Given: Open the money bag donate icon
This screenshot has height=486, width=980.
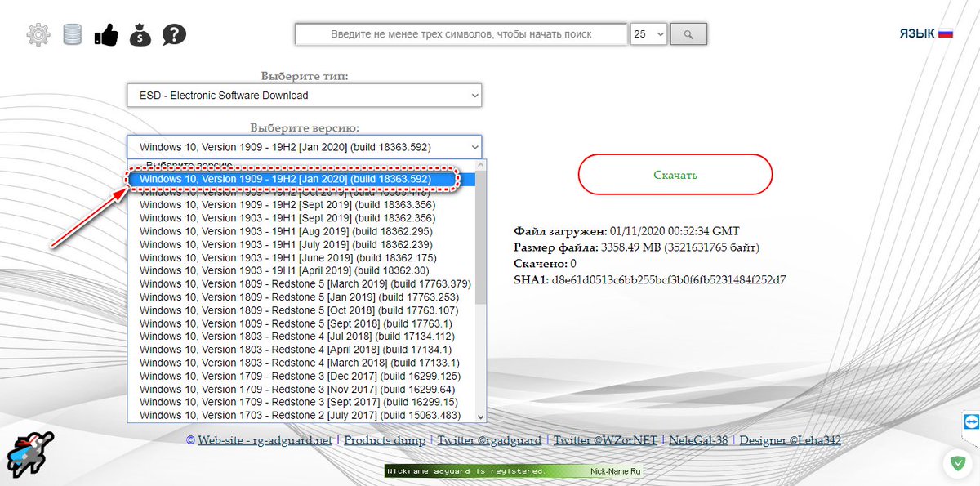Looking at the screenshot, I should (x=140, y=34).
